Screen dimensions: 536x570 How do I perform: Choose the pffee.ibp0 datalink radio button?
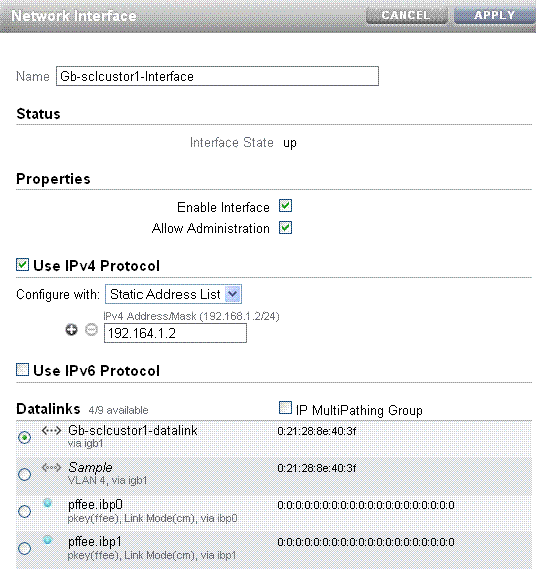(25, 511)
